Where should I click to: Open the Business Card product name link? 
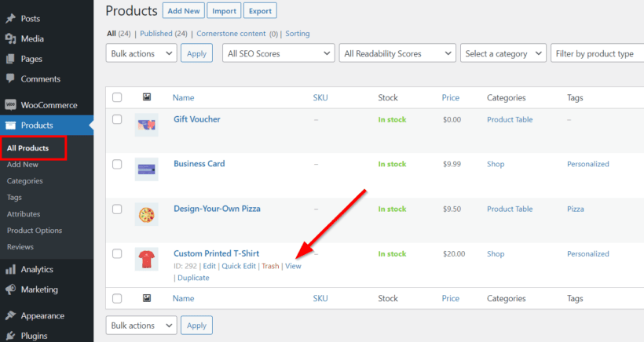point(199,164)
